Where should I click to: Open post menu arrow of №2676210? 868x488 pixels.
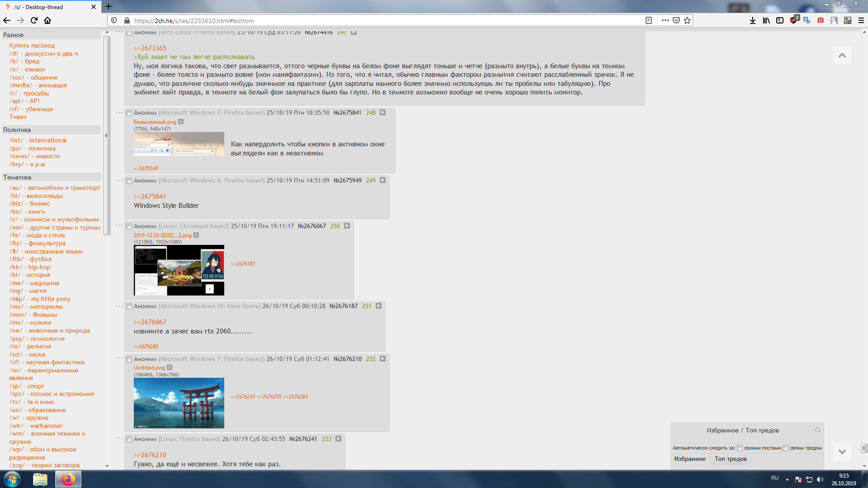[382, 359]
